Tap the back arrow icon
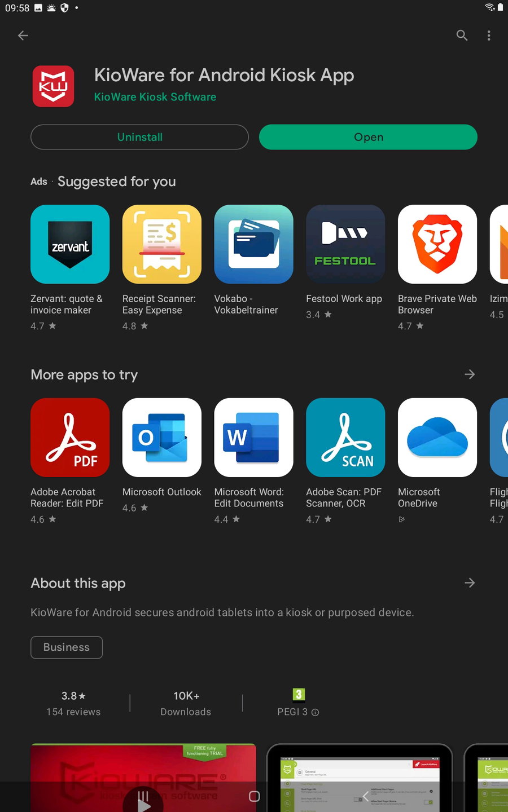This screenshot has width=508, height=812. click(x=23, y=36)
